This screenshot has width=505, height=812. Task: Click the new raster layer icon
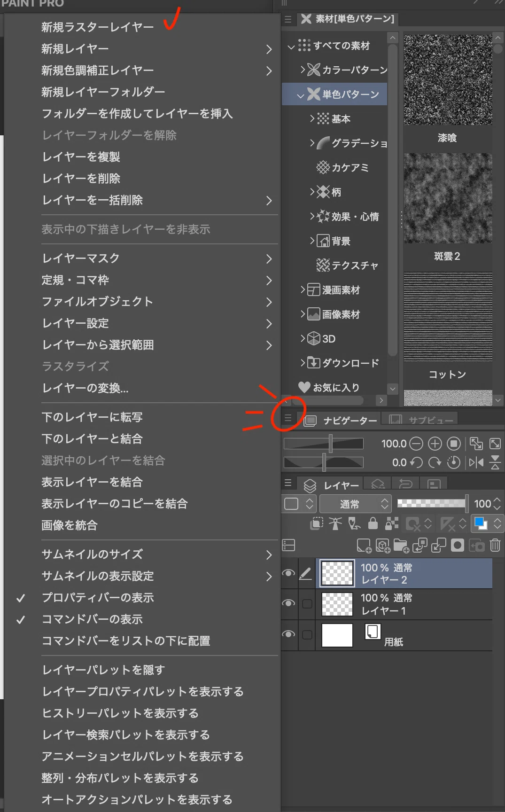(x=364, y=546)
